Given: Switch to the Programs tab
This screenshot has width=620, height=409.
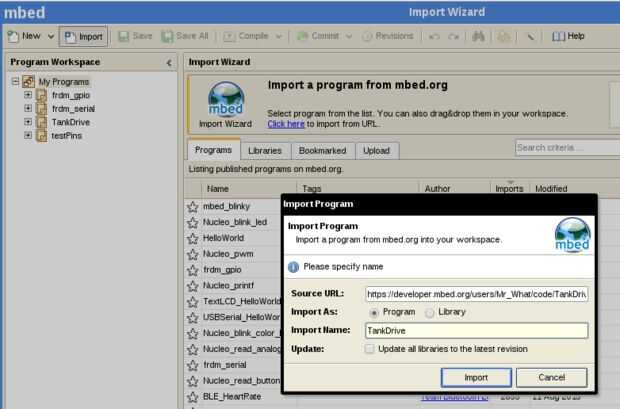Looking at the screenshot, I should pyautogui.click(x=214, y=150).
